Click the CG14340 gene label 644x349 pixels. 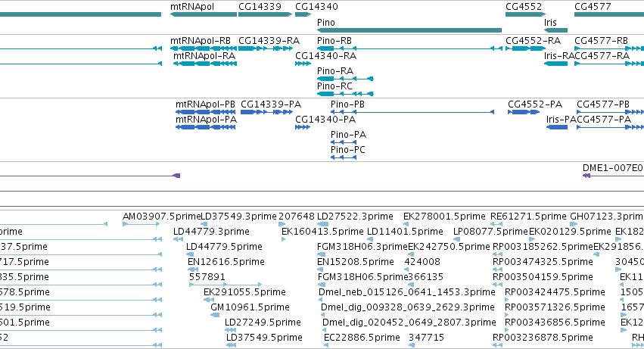[x=316, y=7]
